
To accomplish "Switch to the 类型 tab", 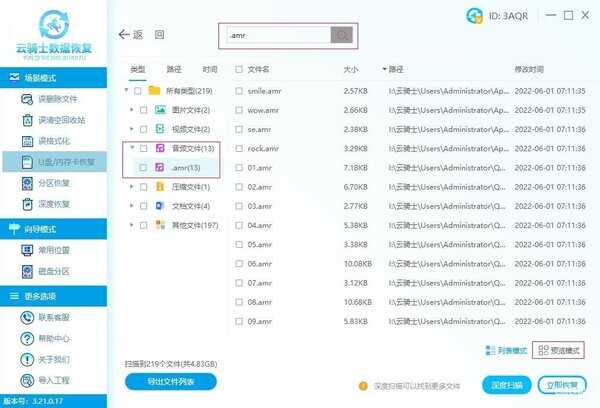I will click(x=137, y=69).
